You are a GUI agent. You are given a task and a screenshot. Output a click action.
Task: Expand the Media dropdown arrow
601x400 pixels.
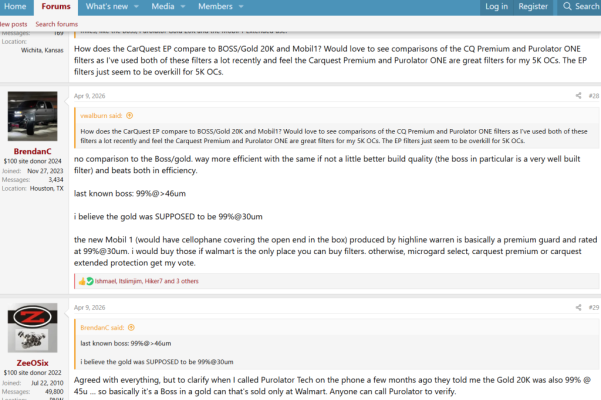pos(183,7)
